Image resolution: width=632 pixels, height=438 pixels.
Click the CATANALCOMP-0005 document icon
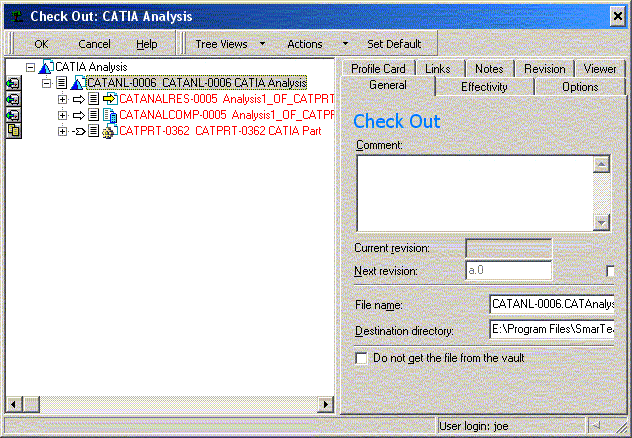click(110, 116)
